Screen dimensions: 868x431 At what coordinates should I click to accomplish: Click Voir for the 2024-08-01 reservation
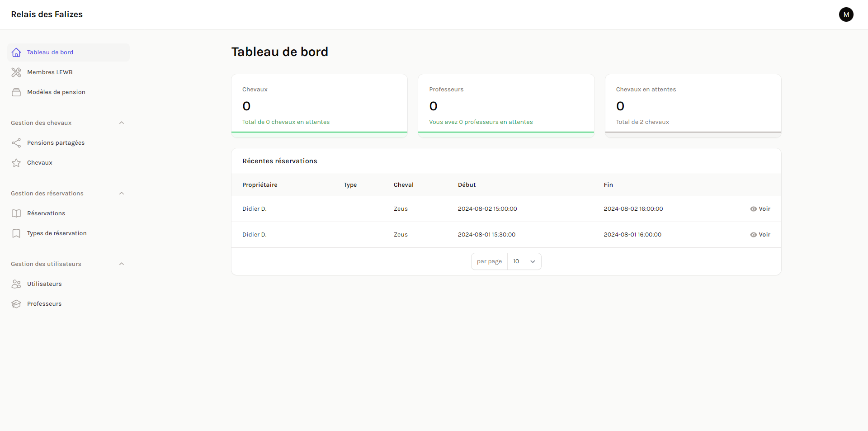click(x=760, y=235)
